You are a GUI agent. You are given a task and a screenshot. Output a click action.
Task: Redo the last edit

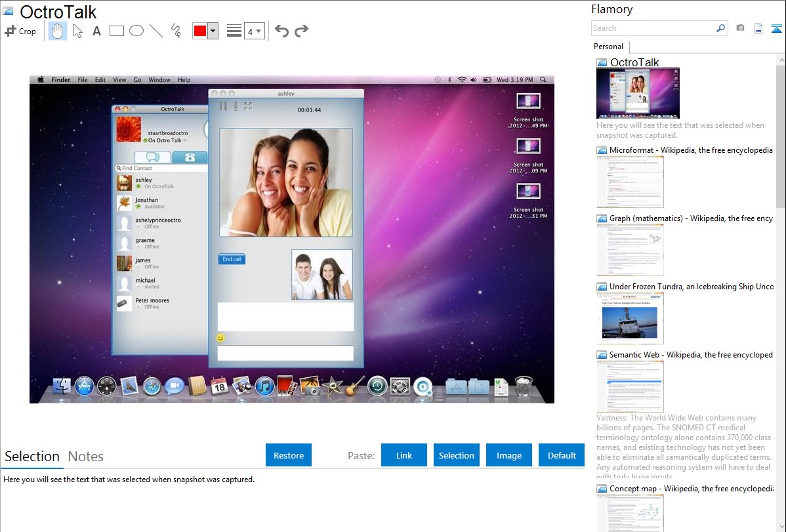click(301, 31)
